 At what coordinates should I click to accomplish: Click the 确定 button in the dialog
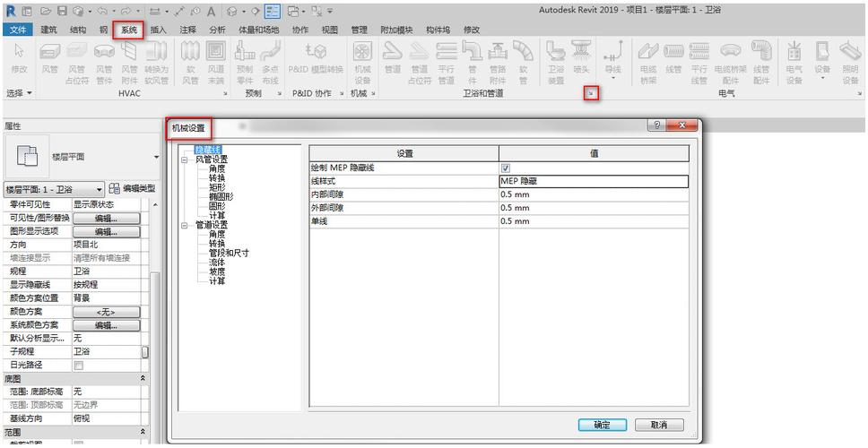point(601,425)
